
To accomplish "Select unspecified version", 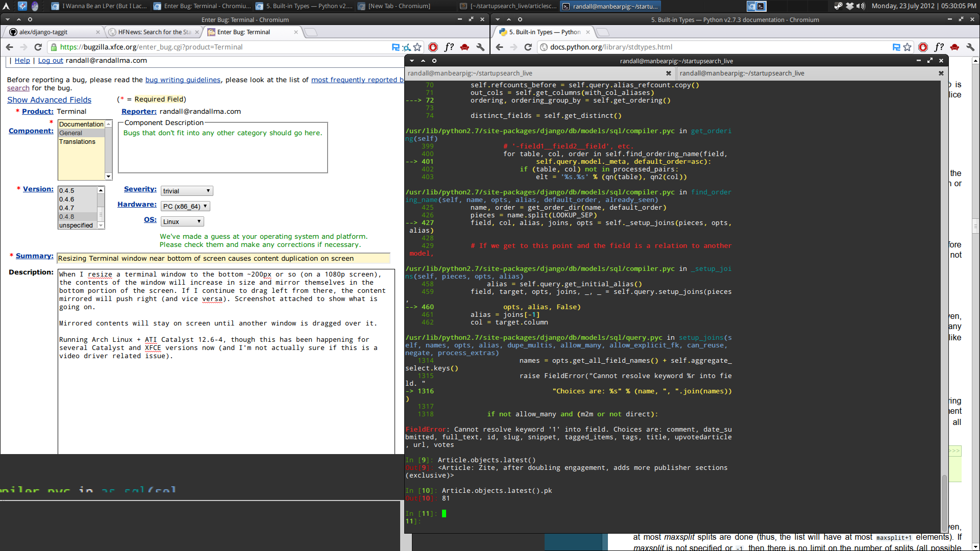I will tap(78, 226).
